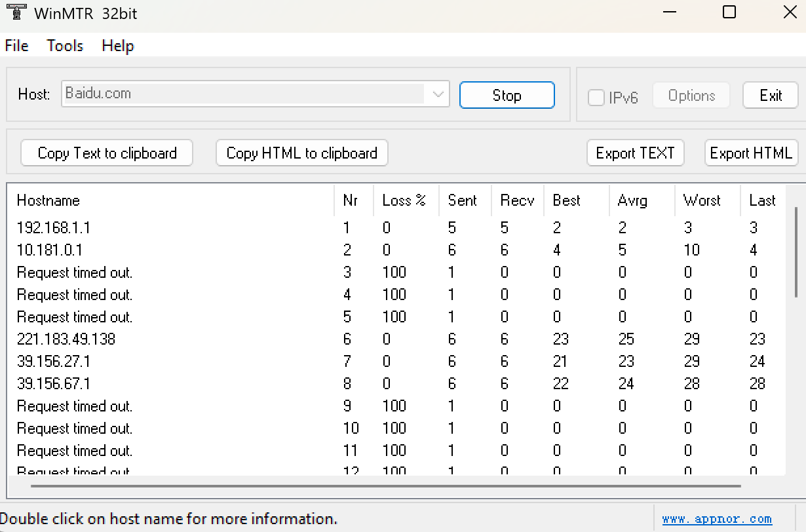Toggle the IPv6 checkbox
The height and width of the screenshot is (532, 806).
click(x=596, y=98)
